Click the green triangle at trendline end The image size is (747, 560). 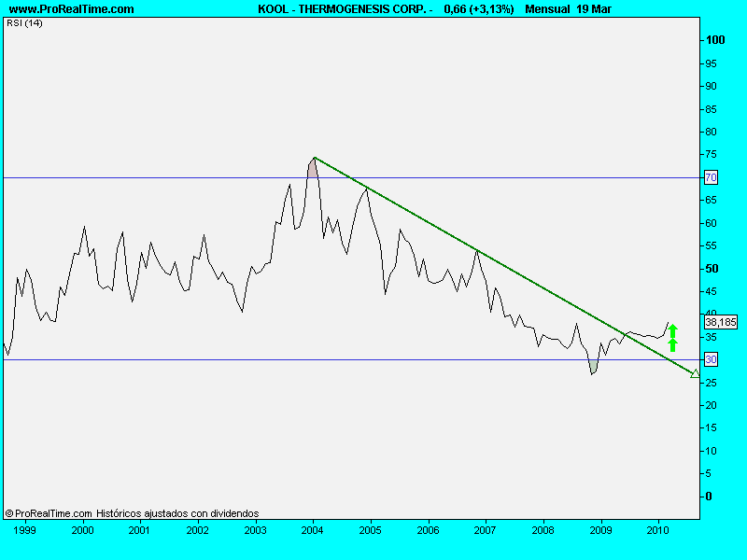pos(695,374)
